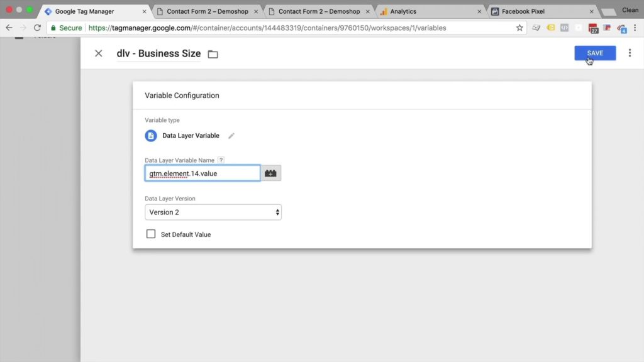Close the variable editor with the X button
Image resolution: width=644 pixels, height=362 pixels.
click(98, 53)
